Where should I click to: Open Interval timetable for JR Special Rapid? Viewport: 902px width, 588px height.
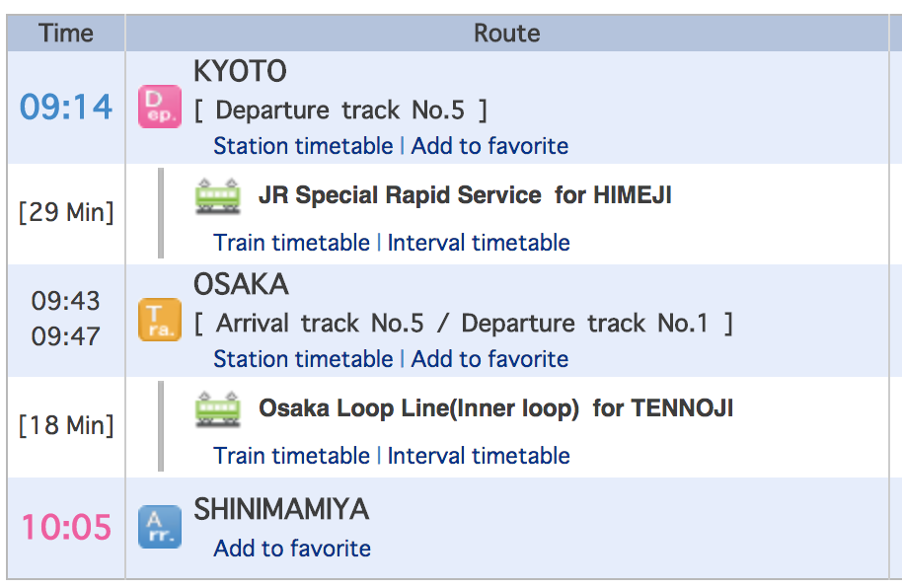click(x=479, y=243)
